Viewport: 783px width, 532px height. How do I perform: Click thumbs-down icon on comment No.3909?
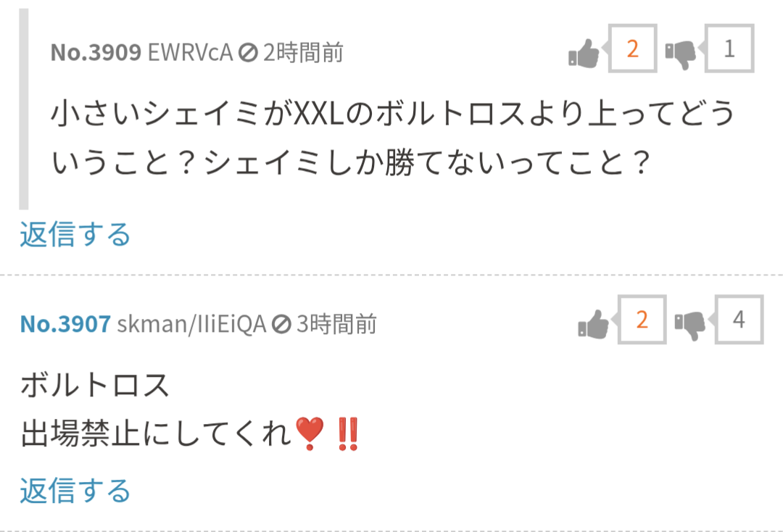680,54
